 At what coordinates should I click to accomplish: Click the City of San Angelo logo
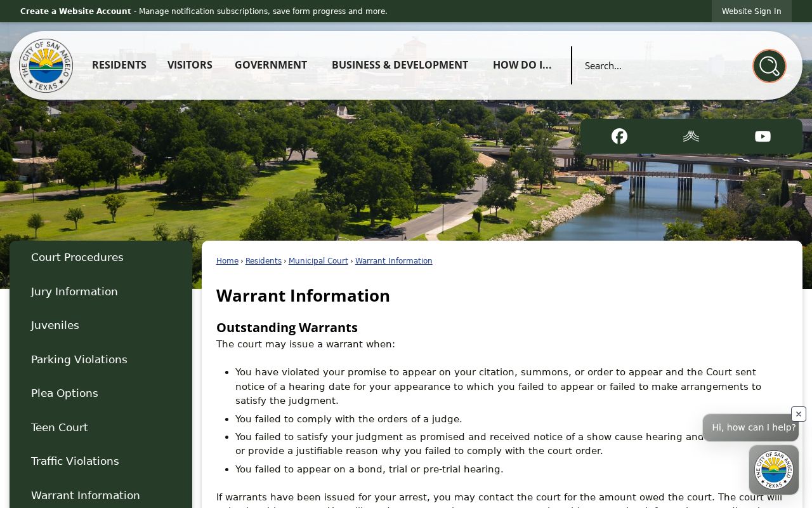click(46, 65)
